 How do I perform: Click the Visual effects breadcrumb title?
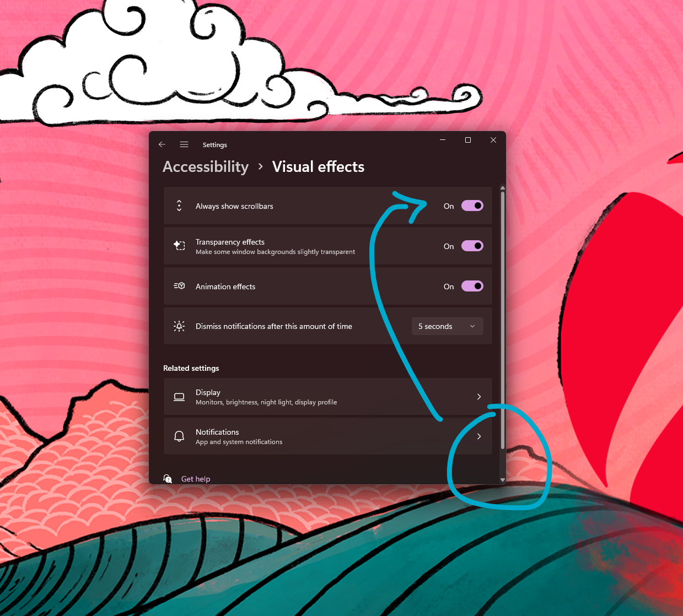pyautogui.click(x=318, y=167)
